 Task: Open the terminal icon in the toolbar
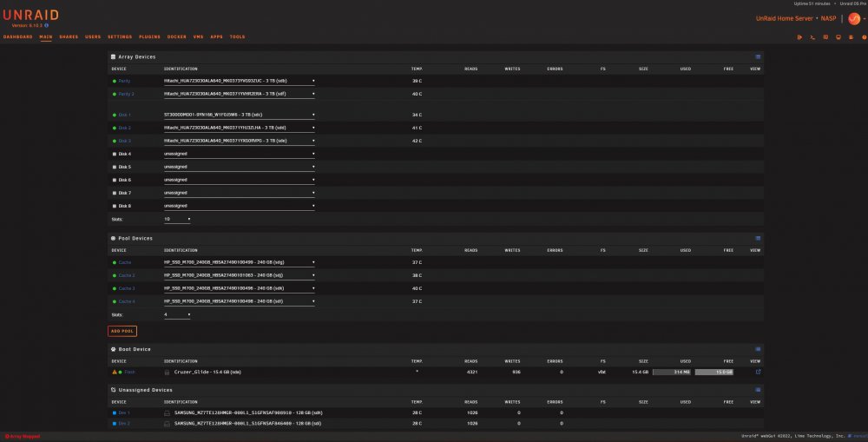(812, 37)
